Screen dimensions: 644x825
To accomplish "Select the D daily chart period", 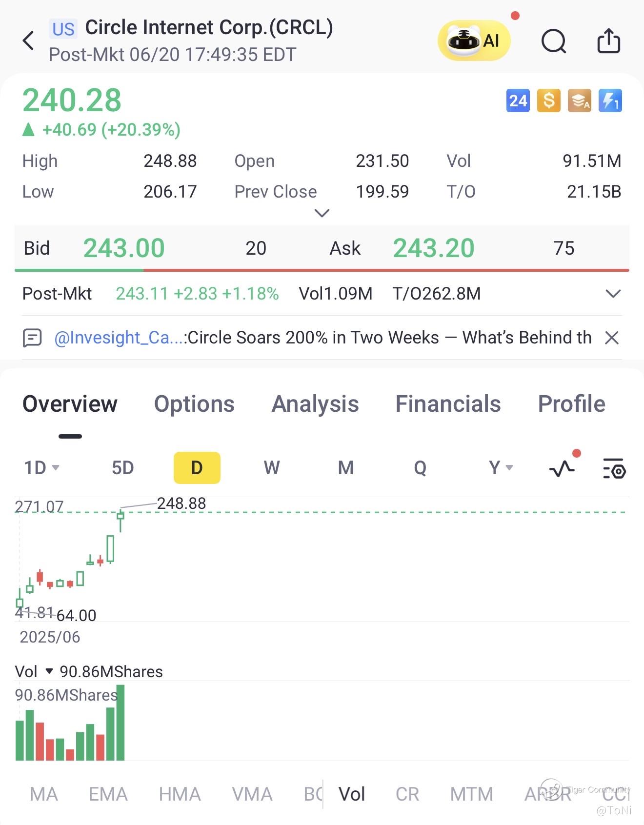I will (x=197, y=468).
